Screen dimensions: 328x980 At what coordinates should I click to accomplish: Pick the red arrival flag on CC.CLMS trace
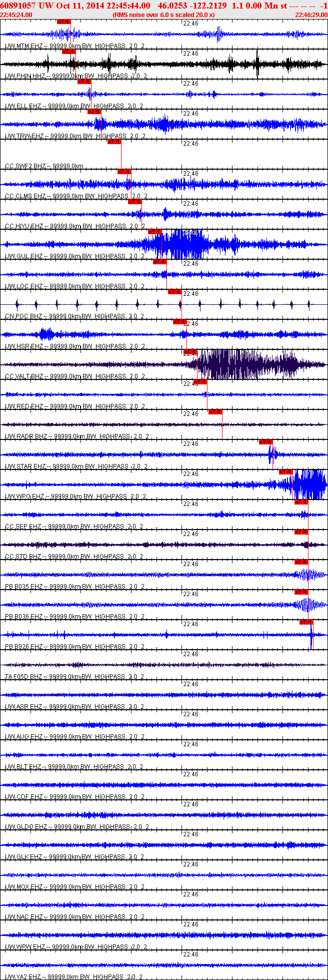(124, 172)
